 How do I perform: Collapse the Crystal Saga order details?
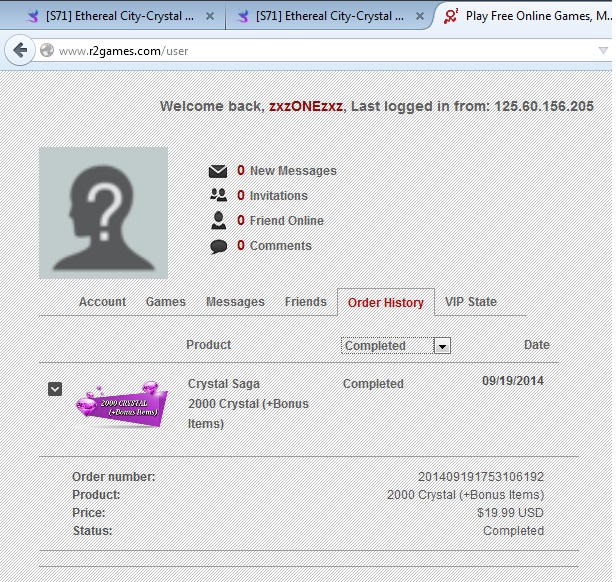55,389
